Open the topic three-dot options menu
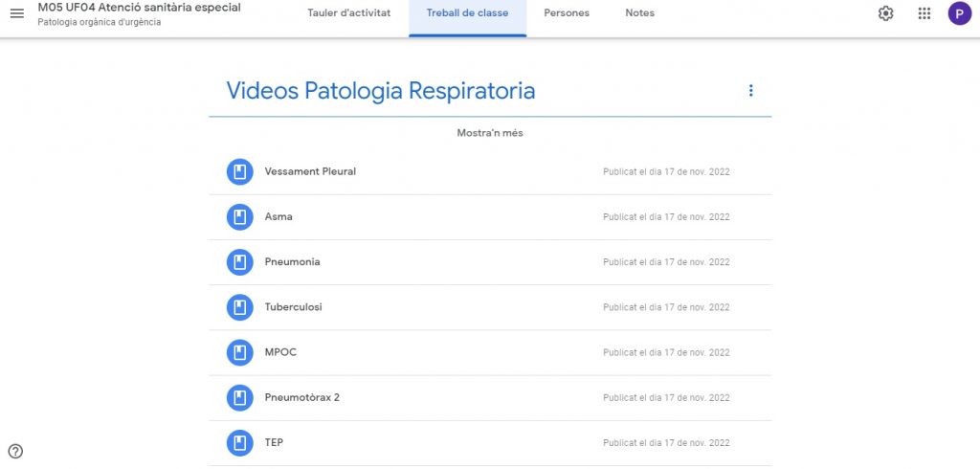Screen dimensions: 980x469 (750, 91)
